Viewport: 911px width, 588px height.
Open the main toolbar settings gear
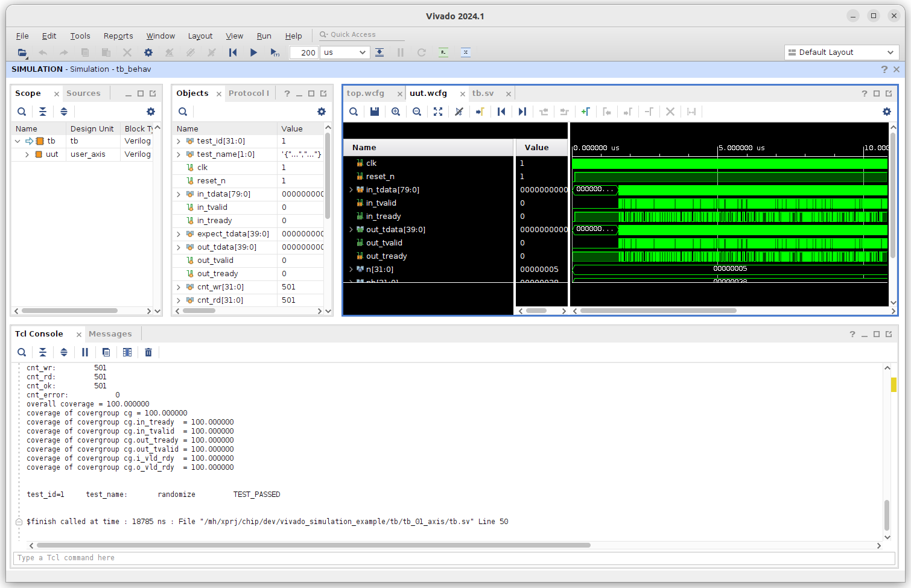(148, 52)
